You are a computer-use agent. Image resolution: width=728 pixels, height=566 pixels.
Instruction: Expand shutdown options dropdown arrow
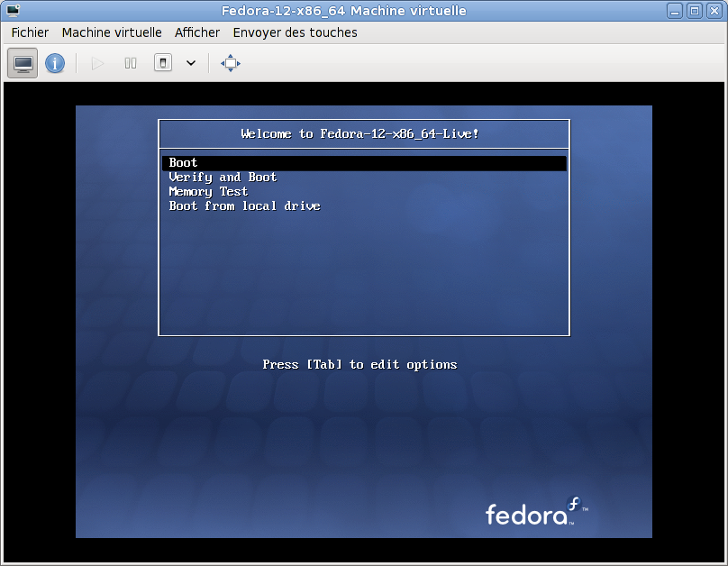click(190, 63)
